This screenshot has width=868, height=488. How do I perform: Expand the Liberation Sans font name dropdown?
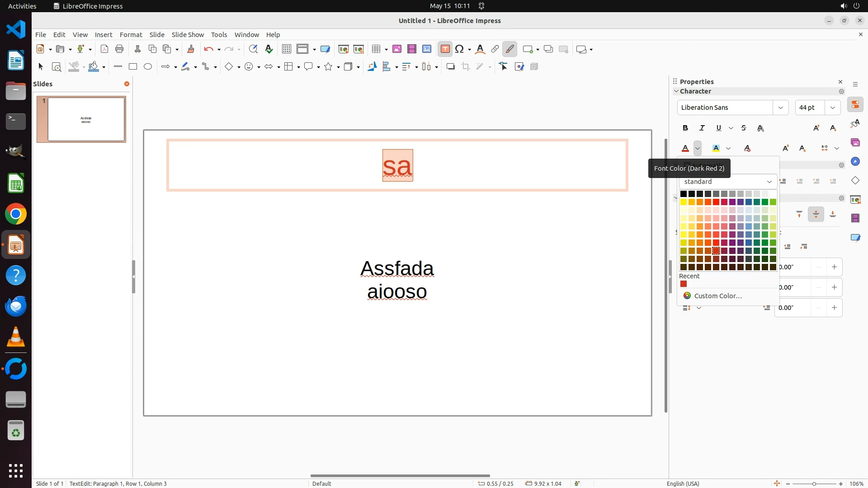[780, 108]
